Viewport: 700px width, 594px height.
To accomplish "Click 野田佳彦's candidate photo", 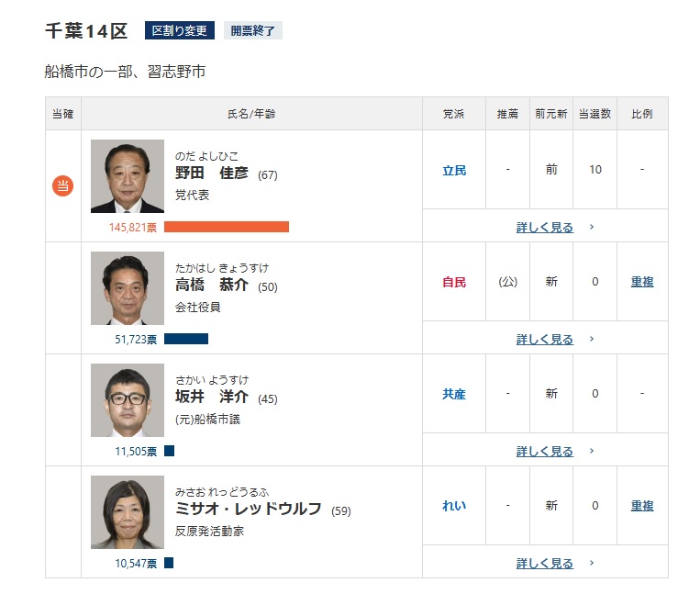I will click(x=128, y=176).
